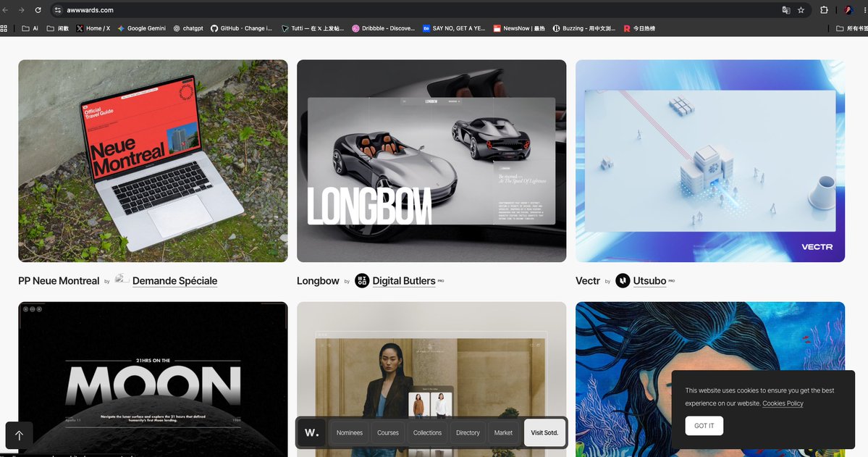The image size is (868, 457).
Task: Reload the page with the refresh icon
Action: pos(38,10)
